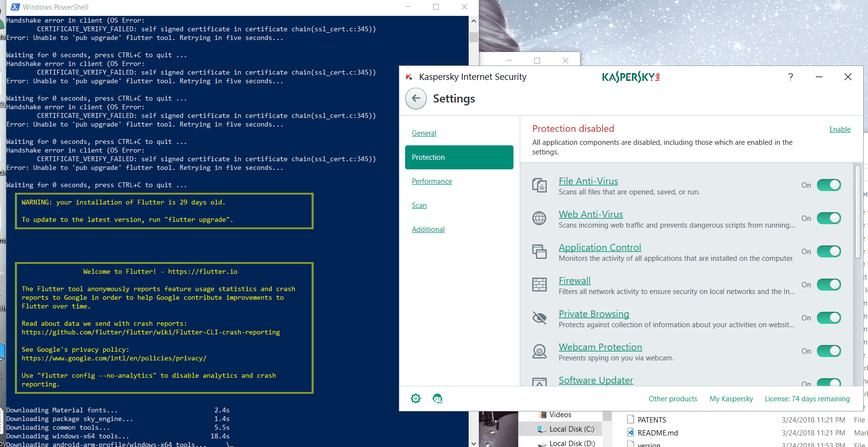Click the PATENTS file icon
The image size is (868, 447).
(631, 420)
